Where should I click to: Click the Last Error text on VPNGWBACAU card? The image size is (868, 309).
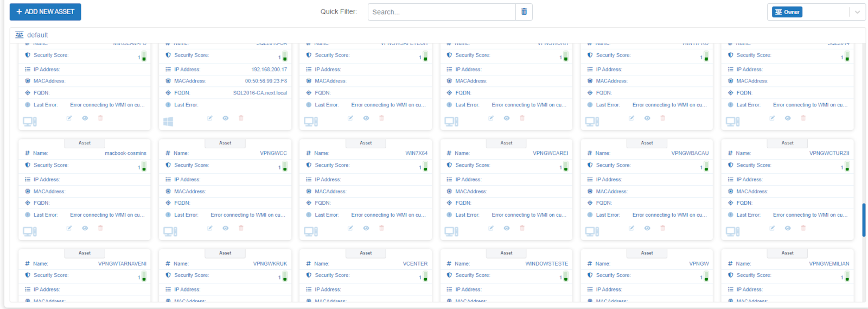coord(669,215)
